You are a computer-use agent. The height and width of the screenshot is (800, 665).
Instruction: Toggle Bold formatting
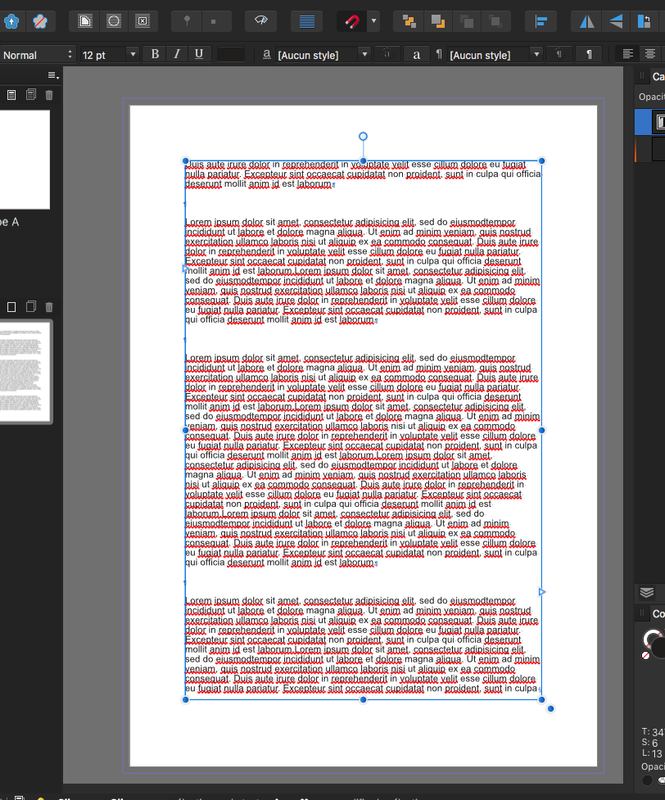click(155, 54)
